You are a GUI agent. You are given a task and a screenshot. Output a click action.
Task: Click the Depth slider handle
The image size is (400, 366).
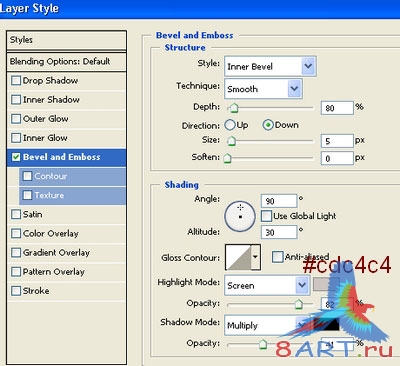coord(234,108)
